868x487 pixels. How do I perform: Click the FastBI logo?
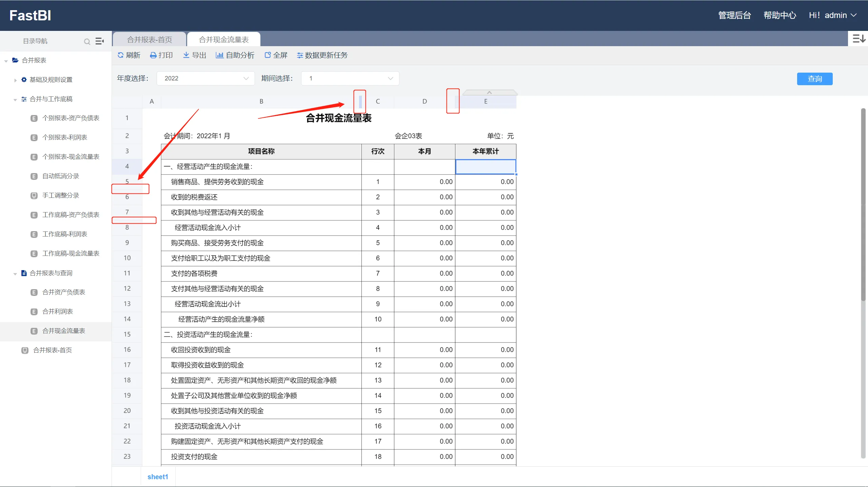30,15
